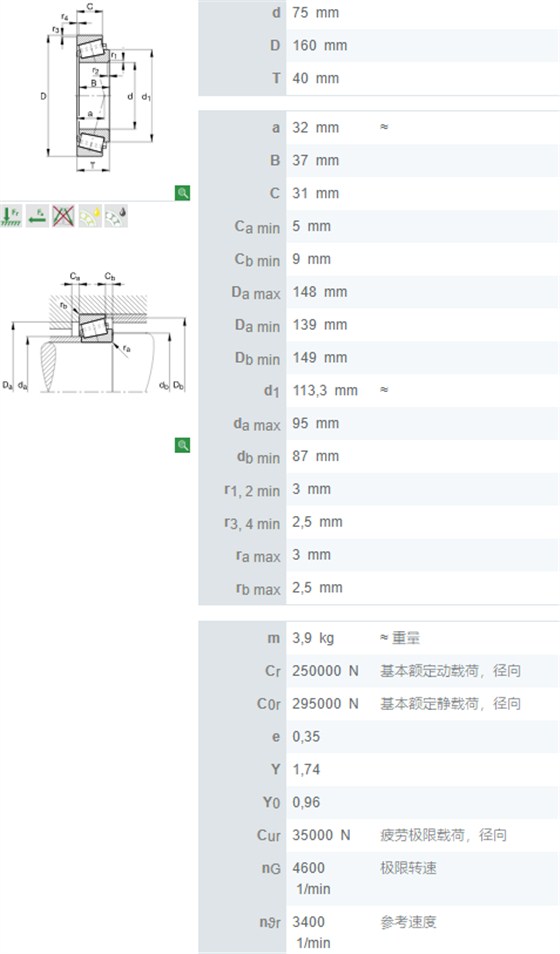Select the Db min value 149 mm
560x954 pixels.
click(x=320, y=358)
